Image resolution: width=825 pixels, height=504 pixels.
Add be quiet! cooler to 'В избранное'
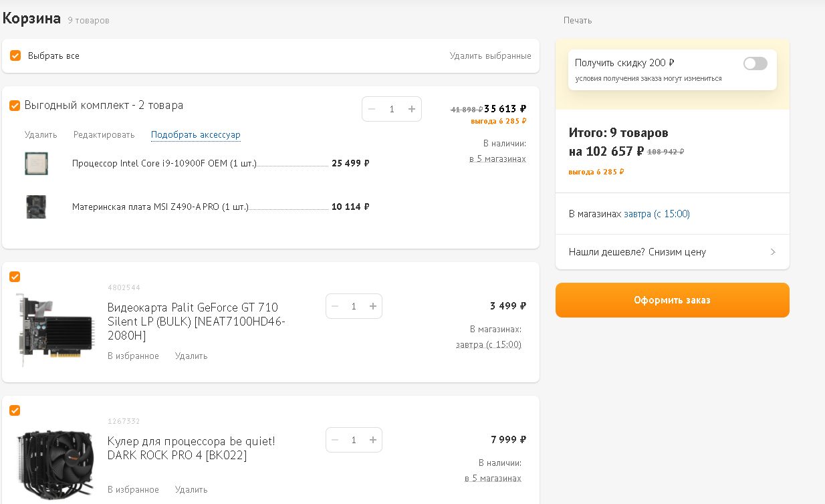tap(133, 489)
